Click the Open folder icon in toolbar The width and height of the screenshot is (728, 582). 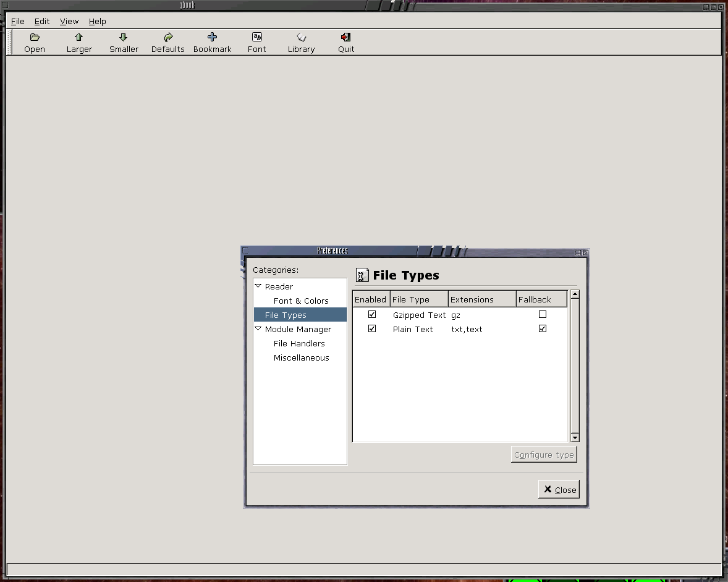pos(35,38)
